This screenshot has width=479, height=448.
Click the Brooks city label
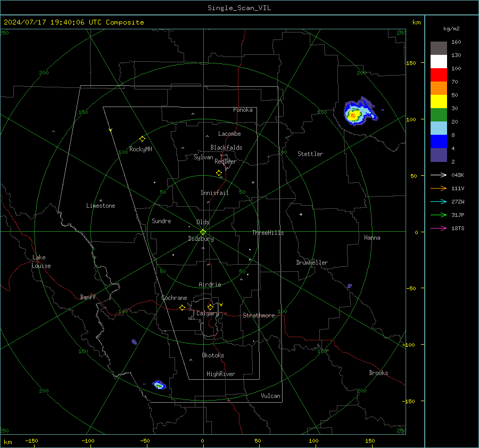tap(378, 373)
